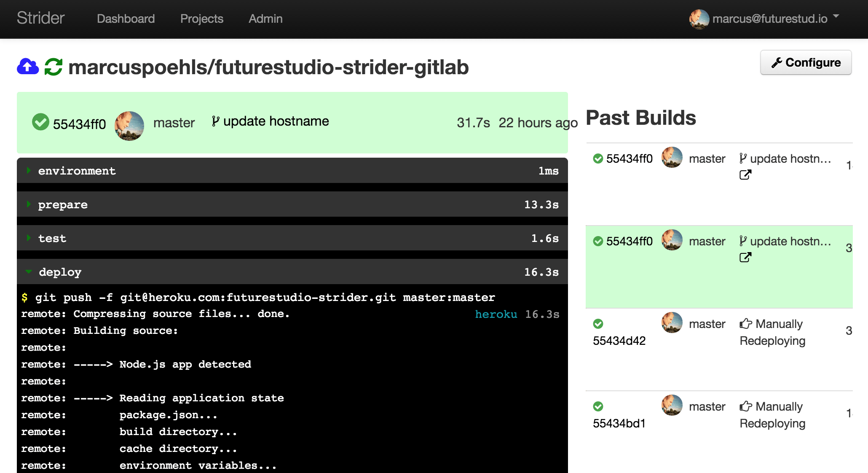Viewport: 868px width, 473px height.
Task: Click the user avatar in current build header
Action: tap(129, 126)
